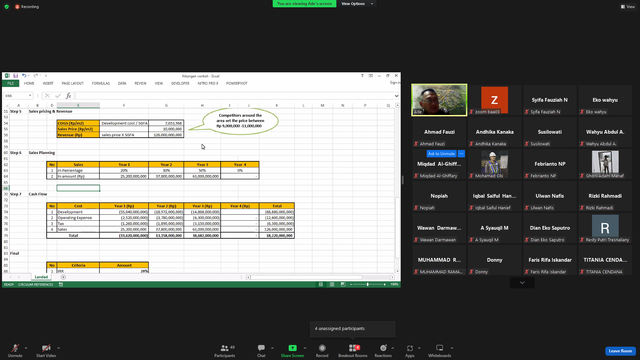Viewport: 640px width, 360px height.
Task: Open the REVIEW ribbon tab
Action: (x=140, y=83)
